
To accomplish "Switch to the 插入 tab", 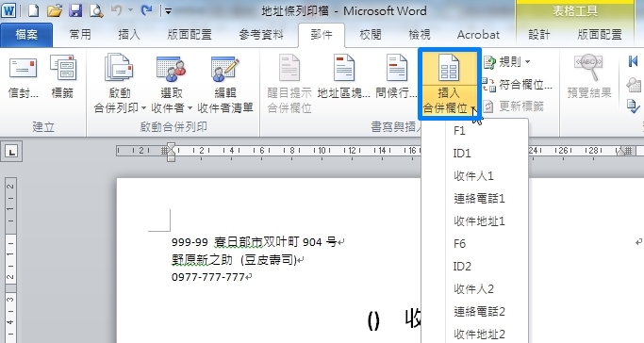I will tap(129, 35).
